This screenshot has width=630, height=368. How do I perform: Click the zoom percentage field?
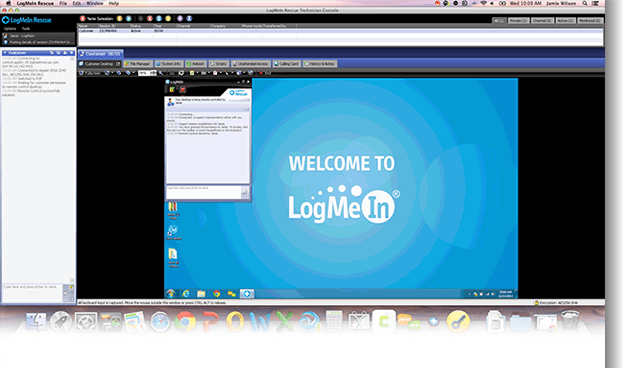144,73
